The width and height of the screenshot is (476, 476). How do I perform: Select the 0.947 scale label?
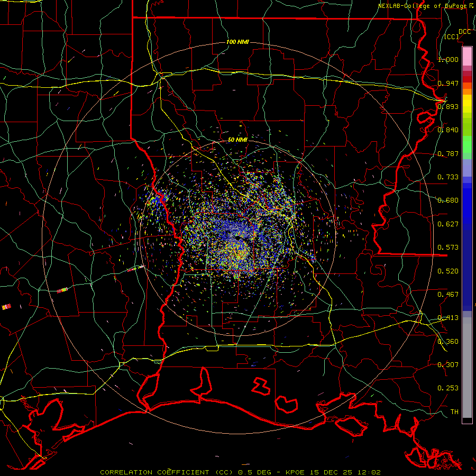(448, 83)
